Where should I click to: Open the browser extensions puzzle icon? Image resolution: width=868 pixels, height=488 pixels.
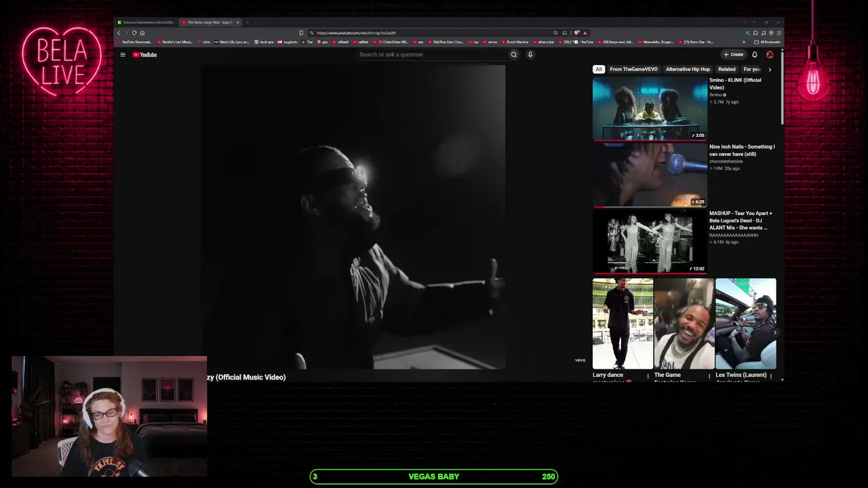coord(756,33)
